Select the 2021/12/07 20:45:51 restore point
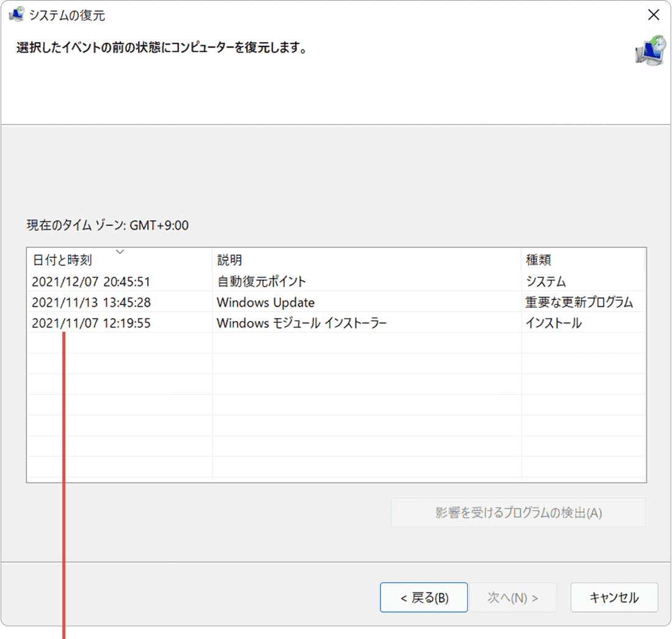672x639 pixels. click(x=91, y=282)
